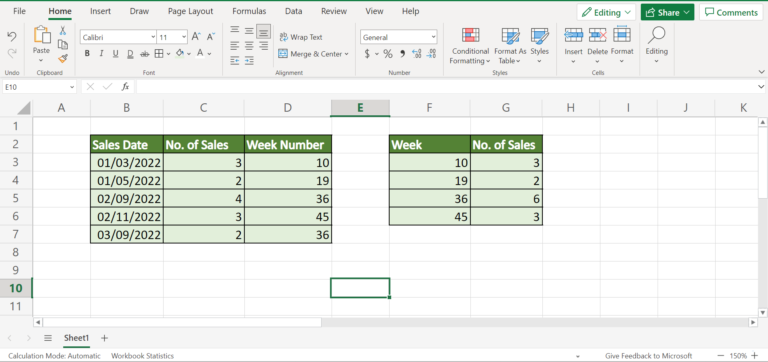The height and width of the screenshot is (362, 768).
Task: Click the Borders icon
Action: click(x=159, y=54)
